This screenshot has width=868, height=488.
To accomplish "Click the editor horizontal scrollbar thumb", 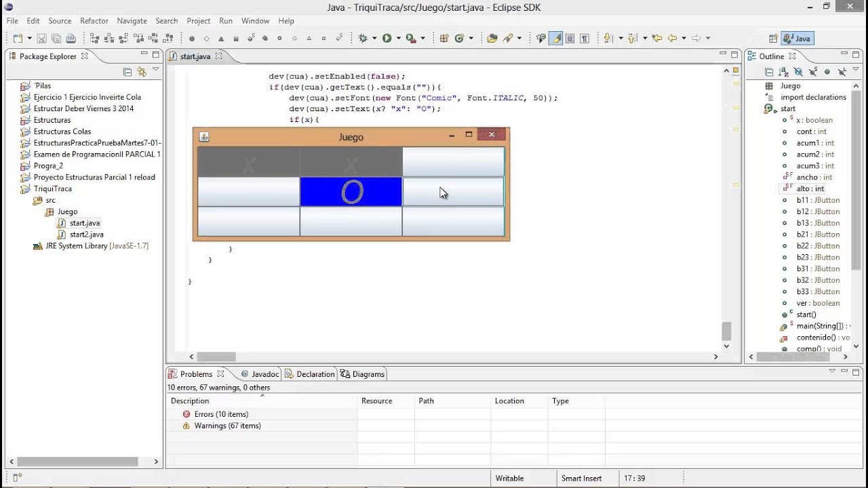I will pos(216,357).
